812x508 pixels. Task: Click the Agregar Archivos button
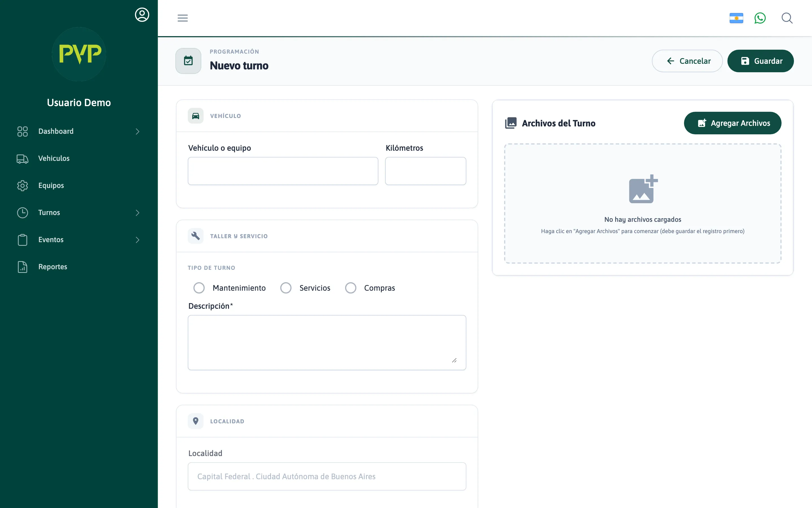732,123
